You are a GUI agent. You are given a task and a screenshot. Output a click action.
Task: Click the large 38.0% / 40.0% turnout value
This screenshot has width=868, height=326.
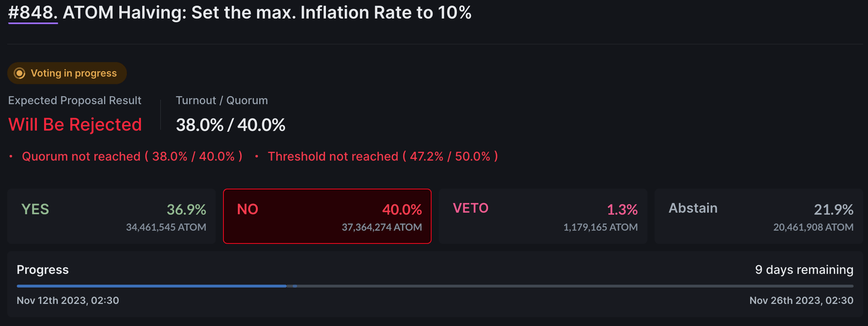pyautogui.click(x=231, y=125)
